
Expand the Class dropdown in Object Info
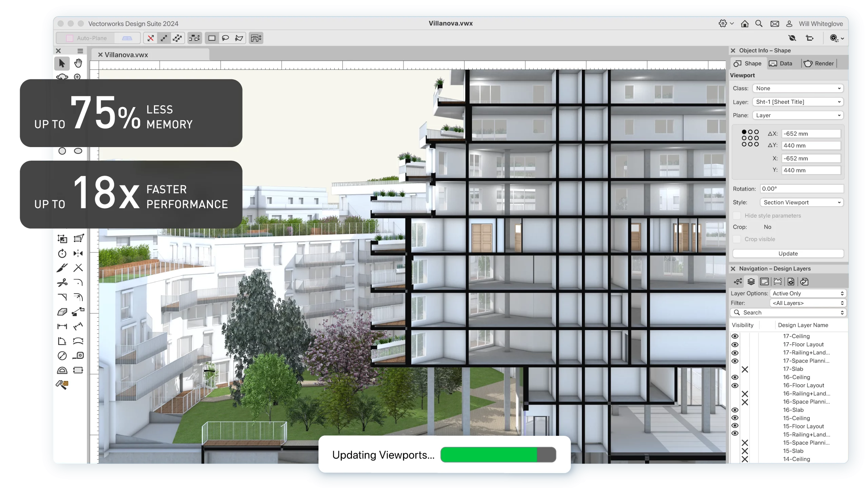pos(839,88)
